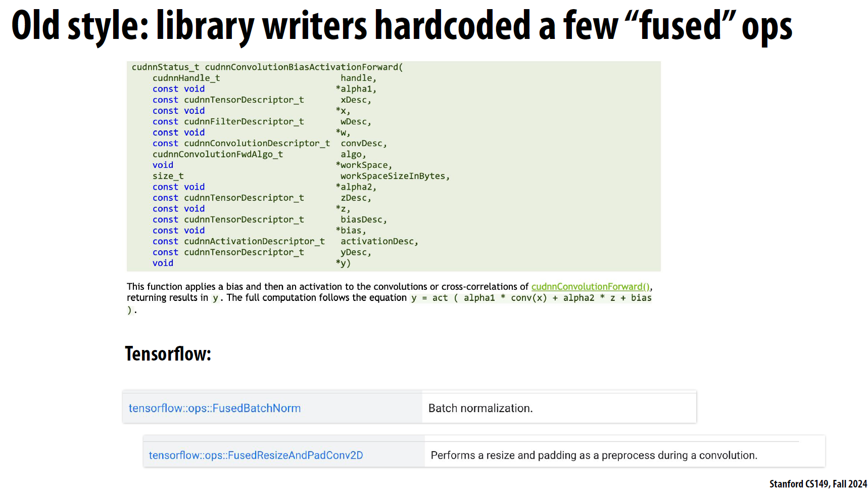Click the cudnnConvolutionFwdAlgo_t type
The width and height of the screenshot is (868, 489).
[218, 154]
